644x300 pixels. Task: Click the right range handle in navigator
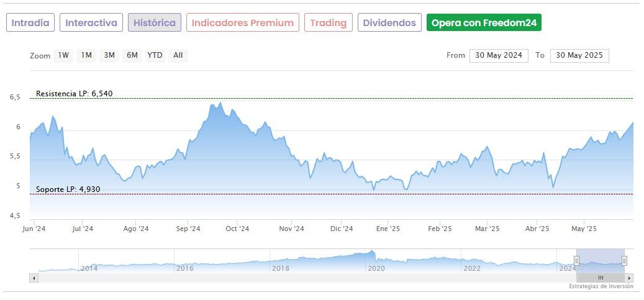[x=624, y=261]
